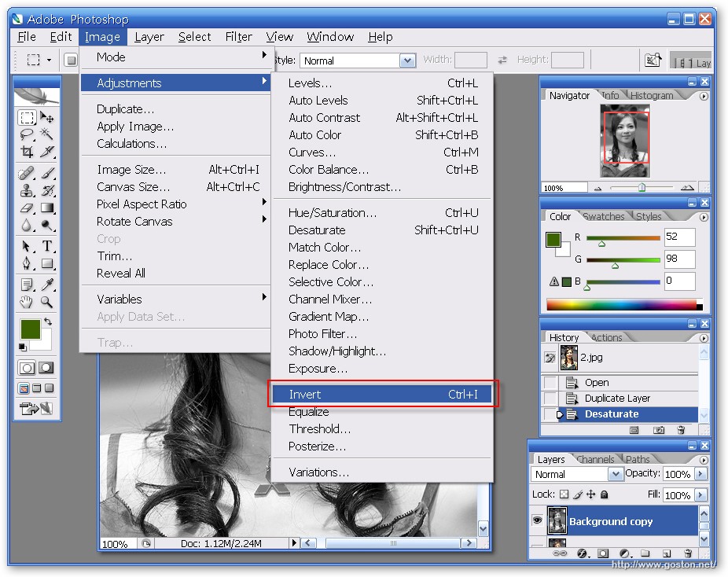Open the Color panel options menu arrow

point(704,217)
